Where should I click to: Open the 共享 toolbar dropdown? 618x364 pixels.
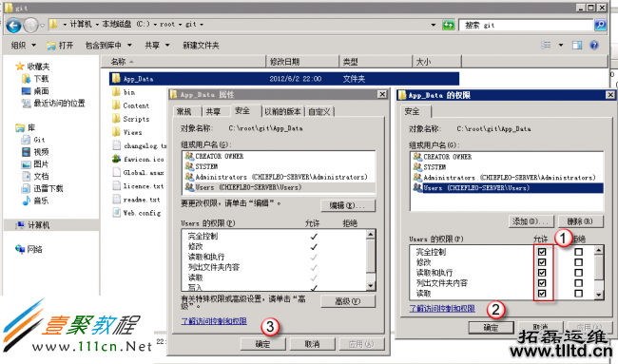[x=157, y=46]
